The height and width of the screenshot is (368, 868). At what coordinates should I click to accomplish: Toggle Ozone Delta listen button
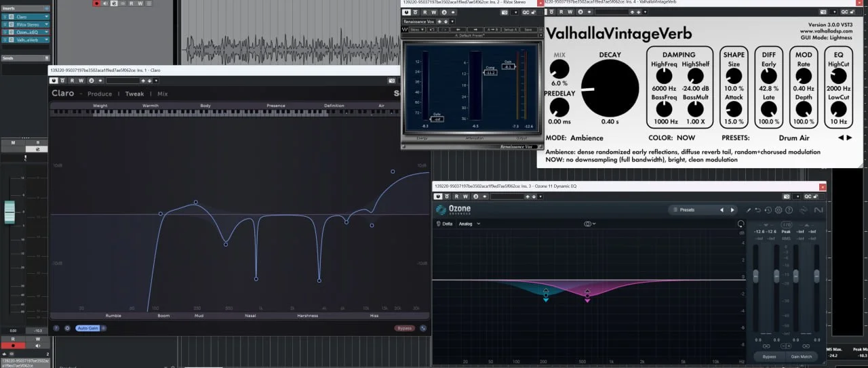pyautogui.click(x=444, y=224)
